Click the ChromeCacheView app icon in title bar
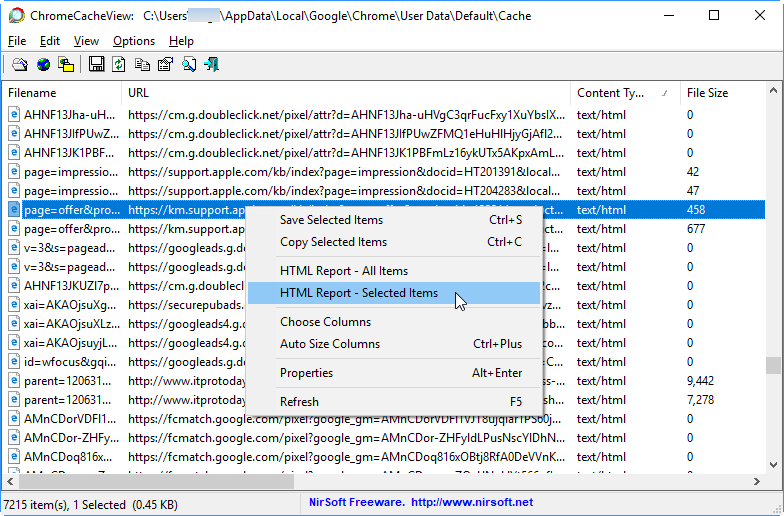784x516 pixels. pyautogui.click(x=16, y=16)
